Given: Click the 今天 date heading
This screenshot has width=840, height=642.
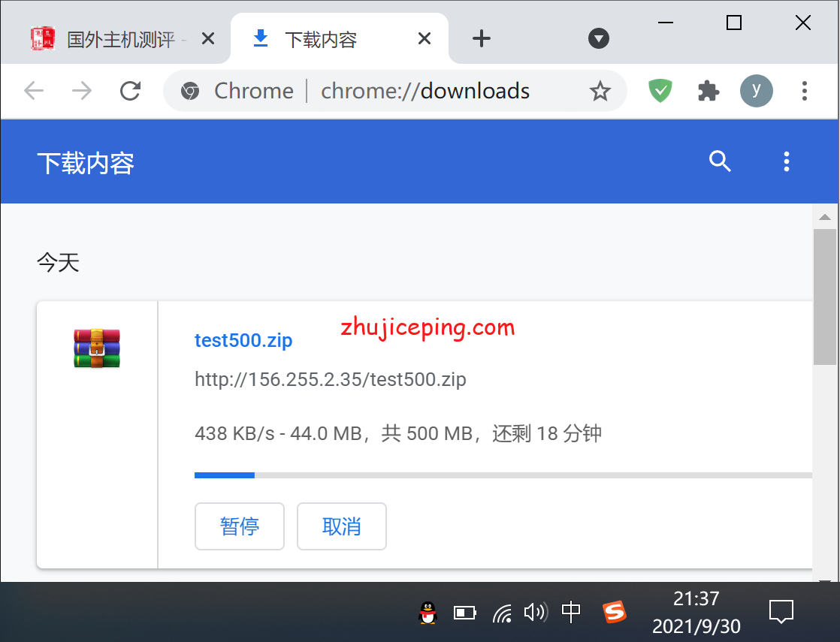Looking at the screenshot, I should 58,262.
